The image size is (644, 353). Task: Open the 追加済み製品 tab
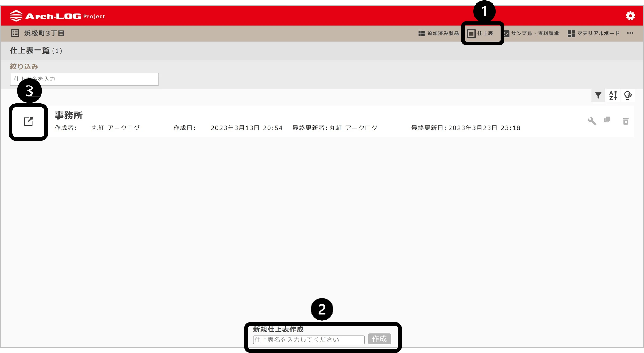(x=439, y=33)
